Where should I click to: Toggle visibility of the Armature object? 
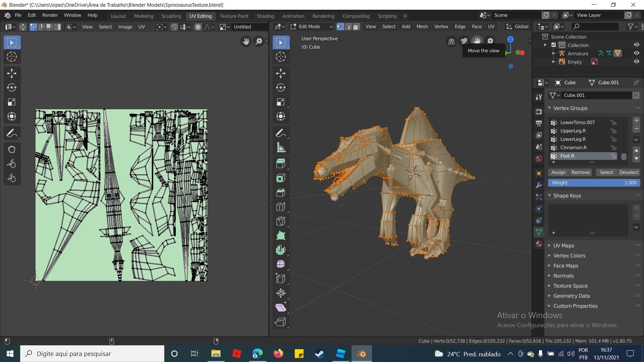point(636,53)
